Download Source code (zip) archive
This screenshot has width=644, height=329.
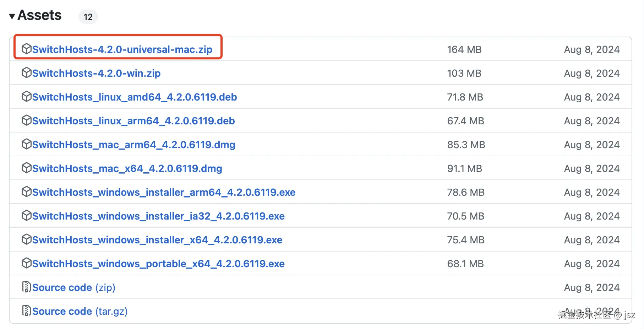pyautogui.click(x=74, y=287)
